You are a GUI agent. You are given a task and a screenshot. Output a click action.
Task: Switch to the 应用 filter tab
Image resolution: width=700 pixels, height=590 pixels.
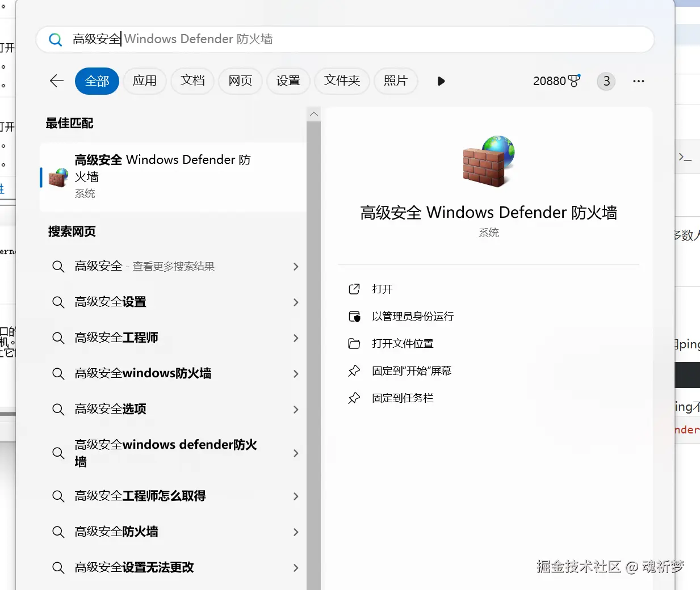tap(145, 81)
